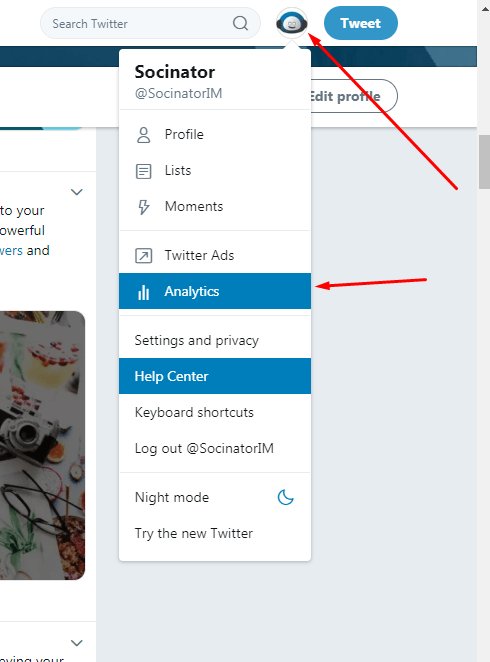Click the Lists icon
The height and width of the screenshot is (662, 490).
[143, 171]
